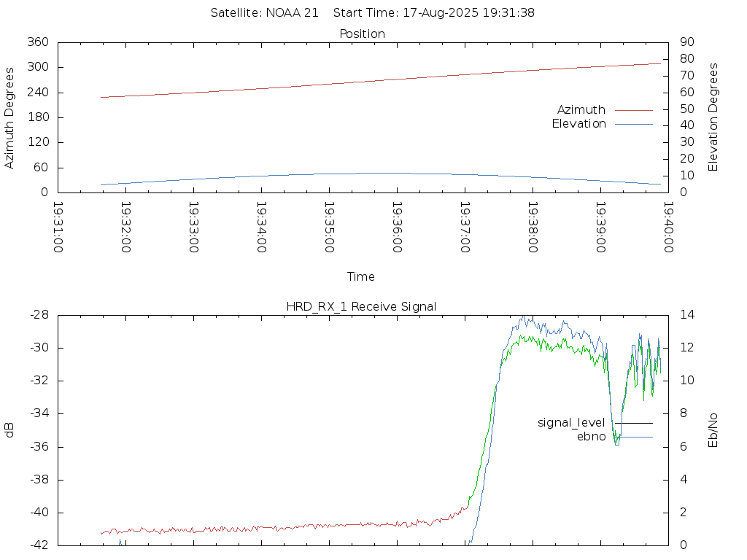
Task: Click the 19:36:00 time axis label
Action: (x=397, y=227)
